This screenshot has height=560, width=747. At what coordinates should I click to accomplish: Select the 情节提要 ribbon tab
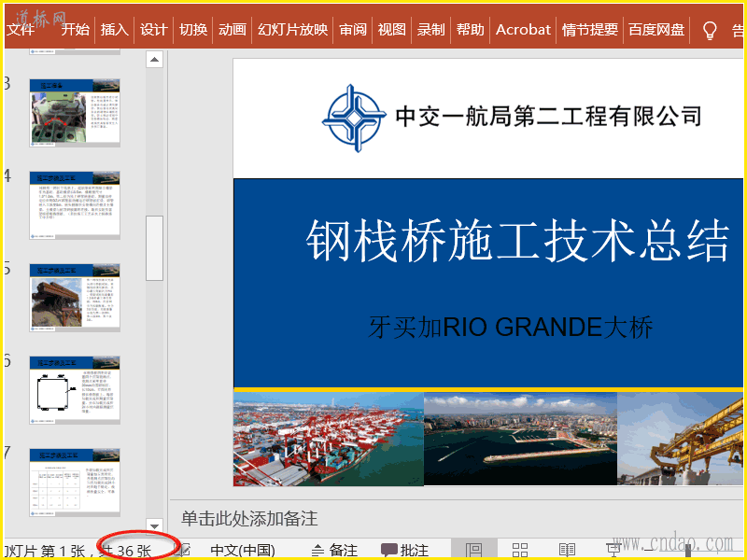coord(590,30)
